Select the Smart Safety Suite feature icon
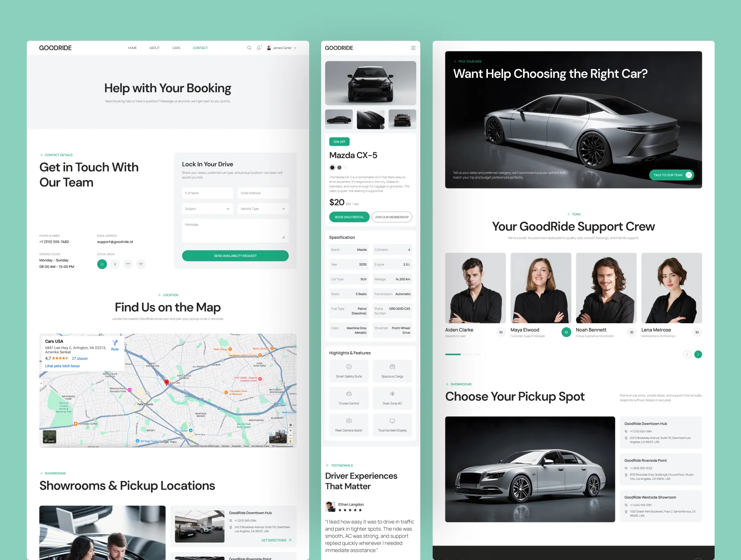741x560 pixels. [349, 367]
